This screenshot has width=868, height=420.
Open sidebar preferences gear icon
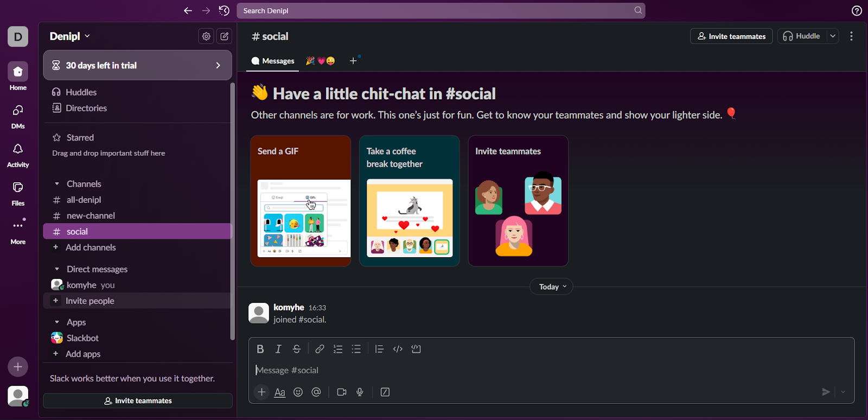click(x=206, y=36)
